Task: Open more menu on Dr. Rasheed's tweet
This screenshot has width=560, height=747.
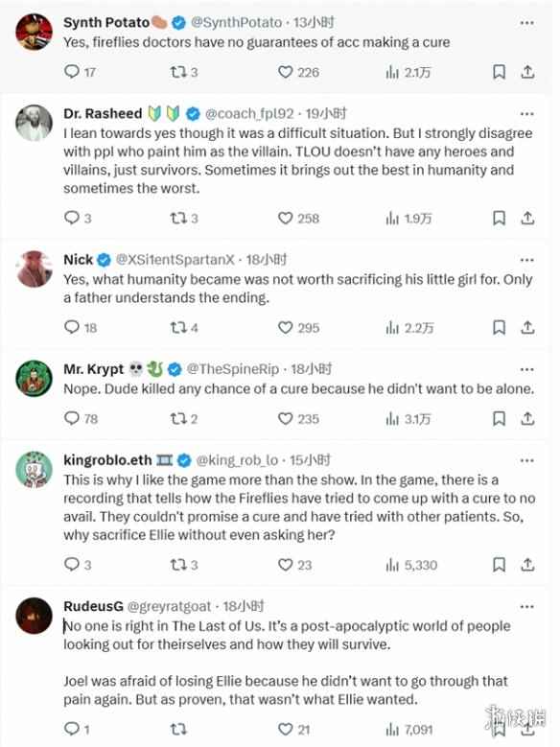Action: click(526, 114)
